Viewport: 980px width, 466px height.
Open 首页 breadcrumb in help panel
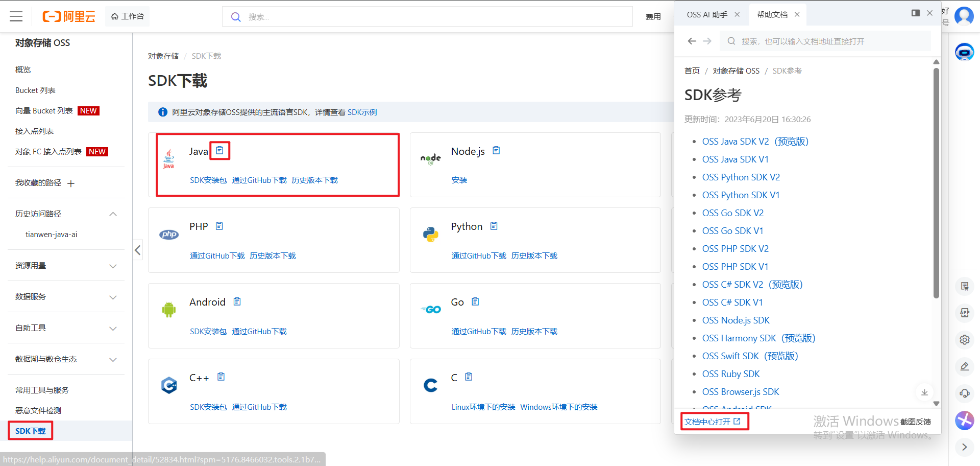692,71
